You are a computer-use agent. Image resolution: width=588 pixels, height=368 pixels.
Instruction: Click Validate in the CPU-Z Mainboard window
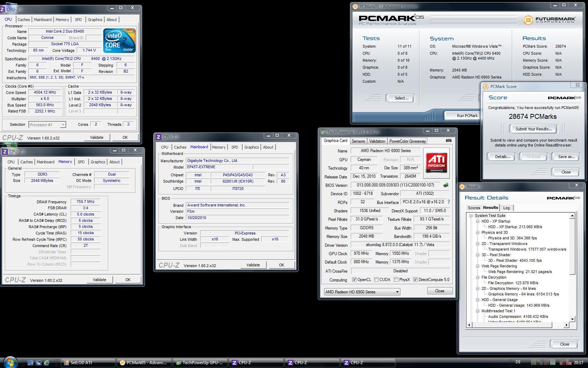[253, 265]
